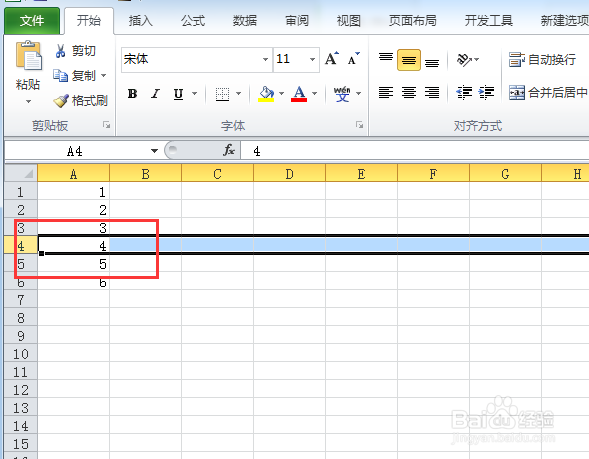Open font group dialog launcher
The image size is (589, 459).
pos(359,125)
